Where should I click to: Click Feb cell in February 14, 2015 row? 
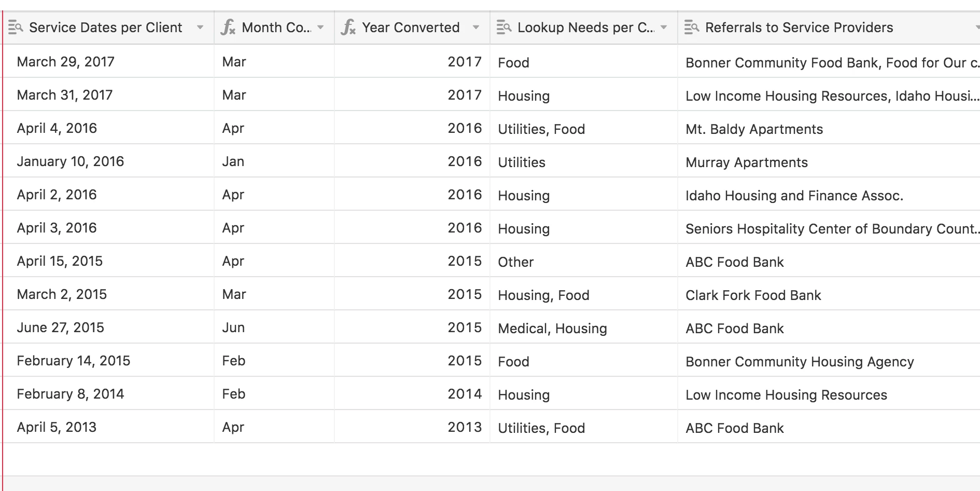tap(274, 360)
